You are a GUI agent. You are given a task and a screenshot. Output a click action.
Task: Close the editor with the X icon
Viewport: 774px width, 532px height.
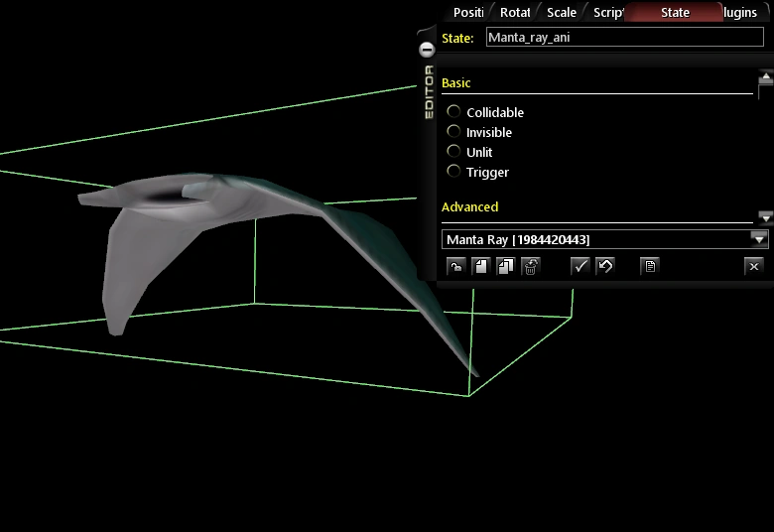(x=754, y=266)
